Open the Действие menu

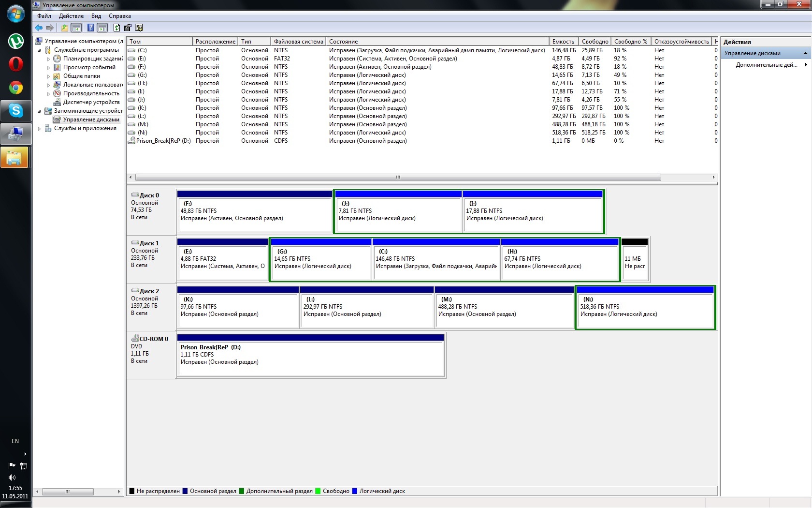[x=71, y=16]
